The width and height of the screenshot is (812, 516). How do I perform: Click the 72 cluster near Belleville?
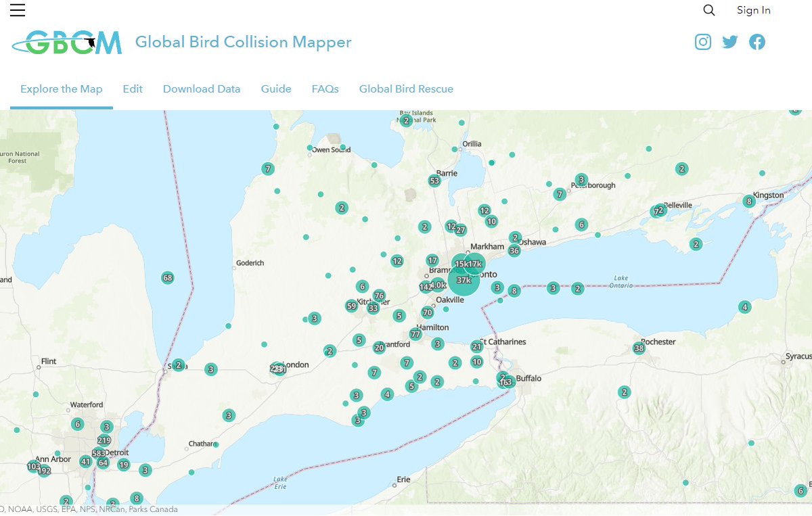[x=657, y=210]
